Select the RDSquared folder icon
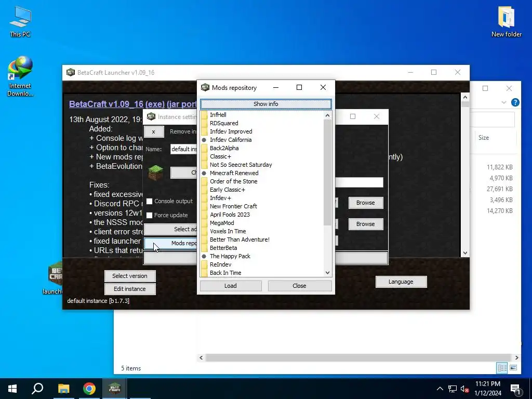532x399 pixels. (204, 123)
